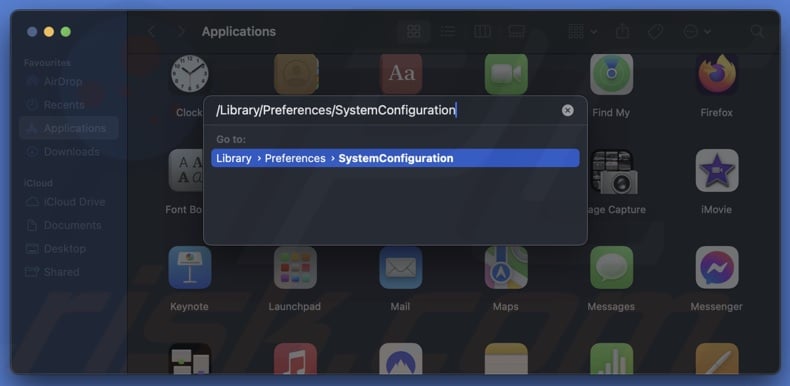Switch Finder to icon view

(414, 32)
